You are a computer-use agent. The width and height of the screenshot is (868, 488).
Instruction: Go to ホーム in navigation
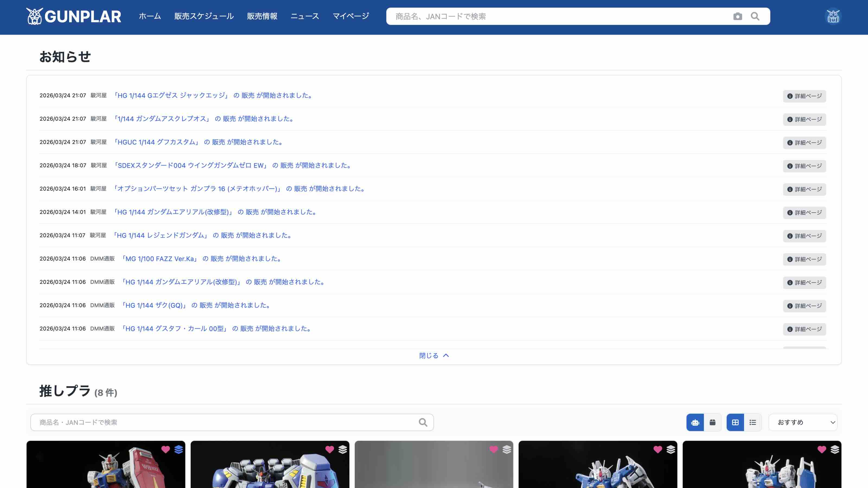[150, 16]
